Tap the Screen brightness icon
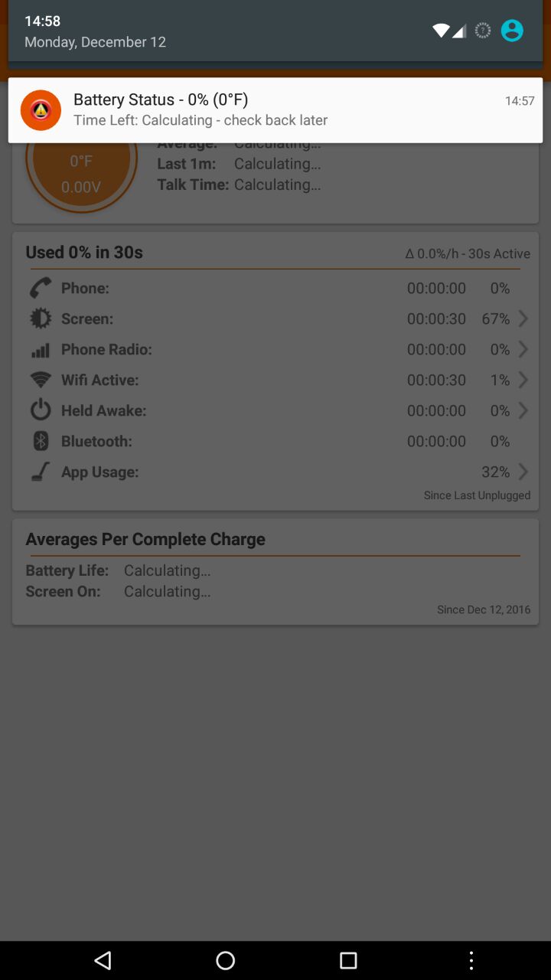551x980 pixels. (x=41, y=318)
